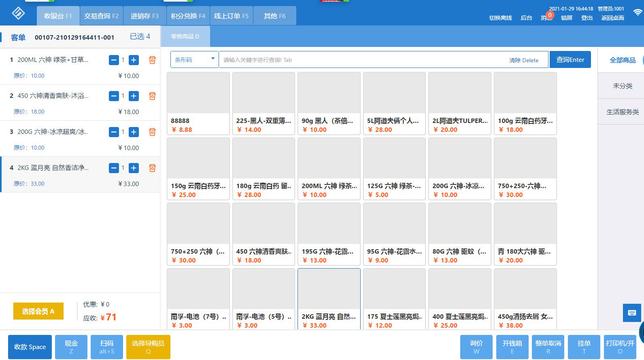
Task: Click 登出 to log out
Action: click(x=587, y=18)
